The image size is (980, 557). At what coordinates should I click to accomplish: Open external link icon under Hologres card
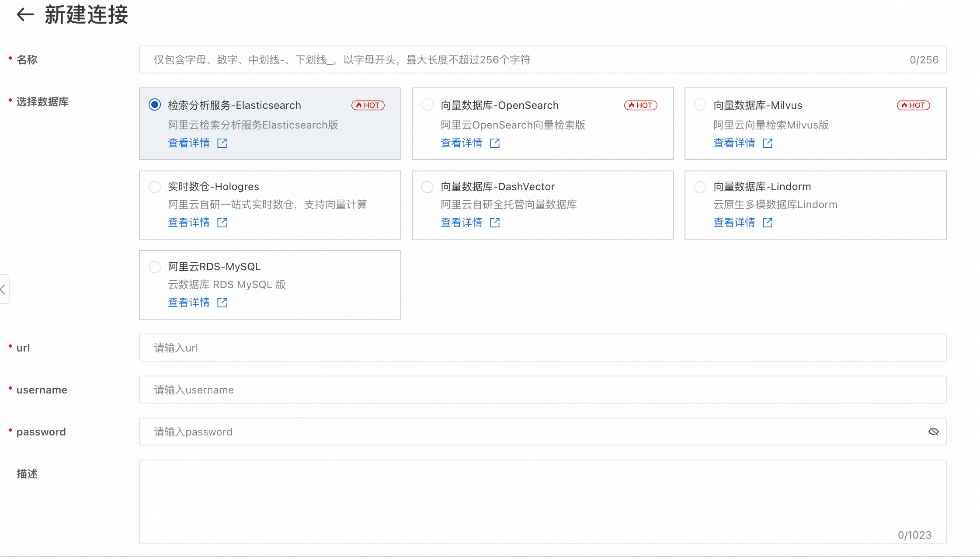point(222,223)
